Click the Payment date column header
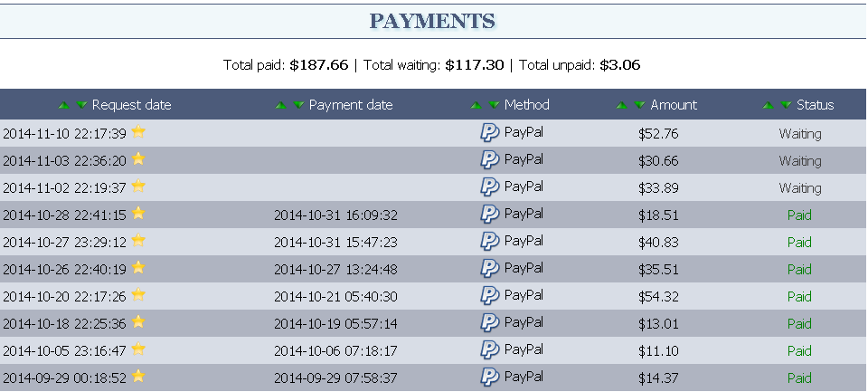The image size is (868, 392). point(351,105)
